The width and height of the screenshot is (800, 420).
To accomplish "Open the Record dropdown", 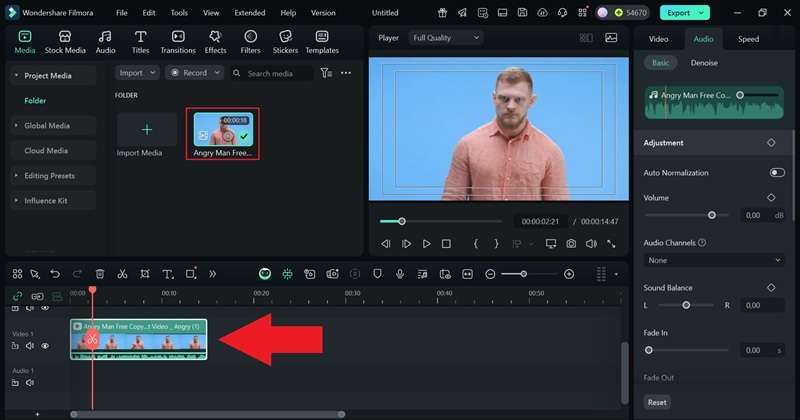I will [194, 73].
